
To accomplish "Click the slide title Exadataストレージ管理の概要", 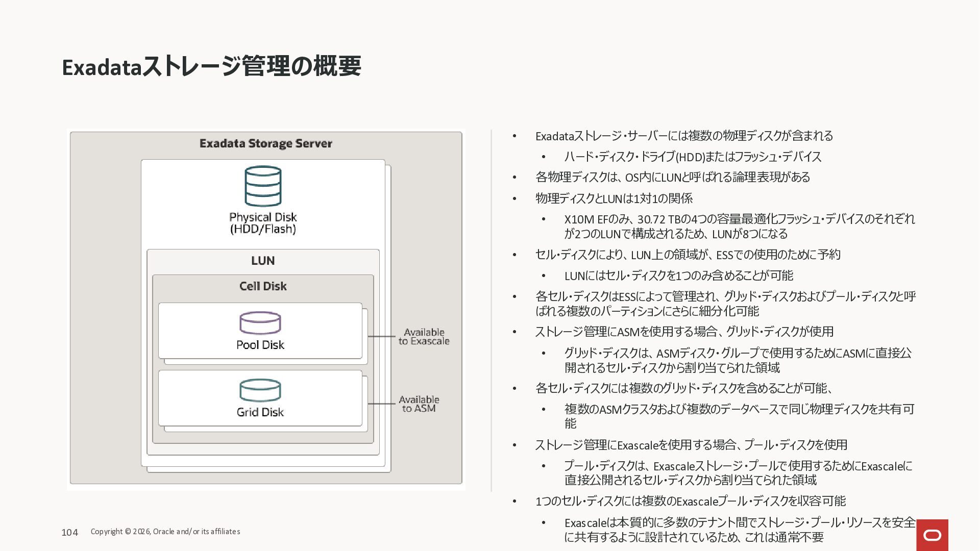I will coord(211,66).
